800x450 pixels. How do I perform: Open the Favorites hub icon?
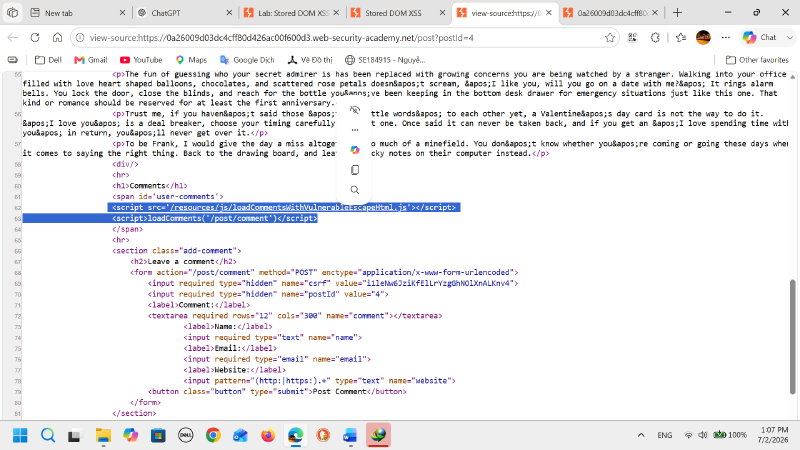[681, 37]
